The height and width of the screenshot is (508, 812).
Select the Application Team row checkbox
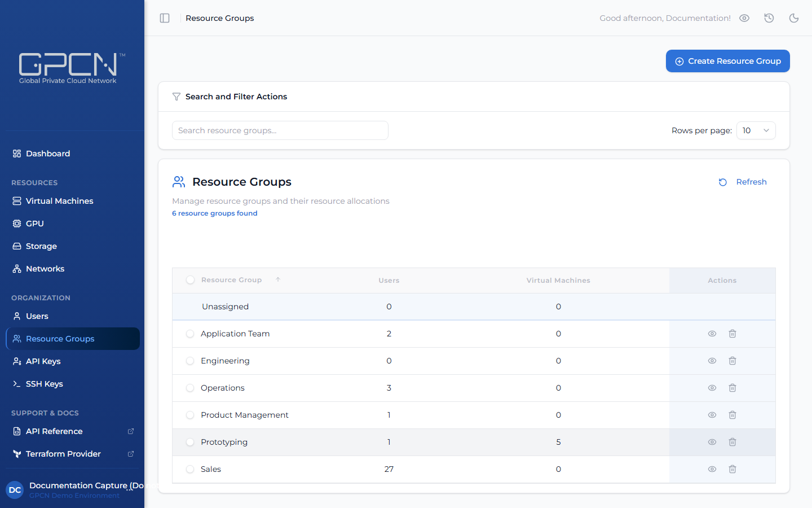190,334
